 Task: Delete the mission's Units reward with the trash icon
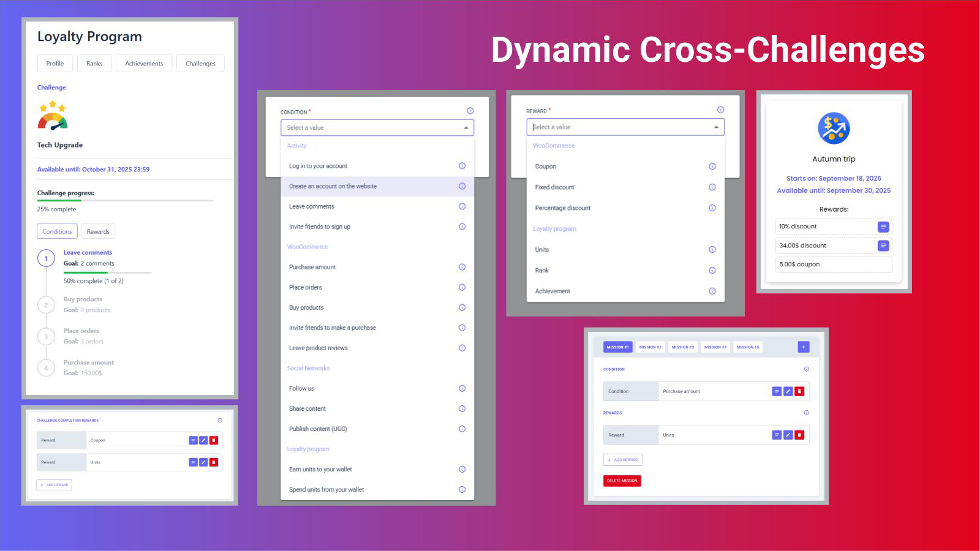[x=799, y=435]
